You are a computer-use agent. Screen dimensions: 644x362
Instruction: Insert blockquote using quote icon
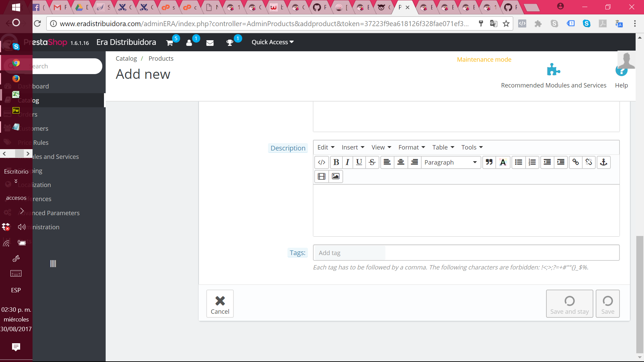[489, 162]
